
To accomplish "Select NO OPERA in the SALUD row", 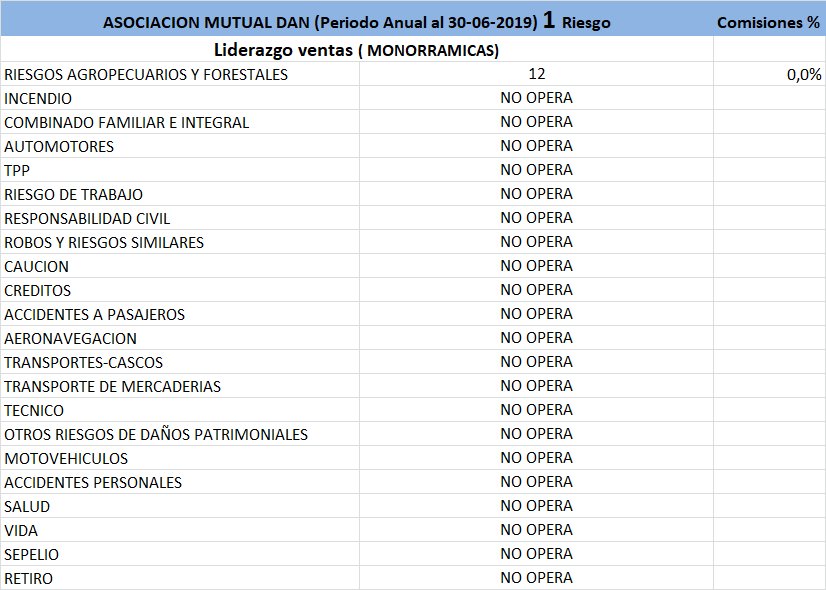I will coord(536,506).
